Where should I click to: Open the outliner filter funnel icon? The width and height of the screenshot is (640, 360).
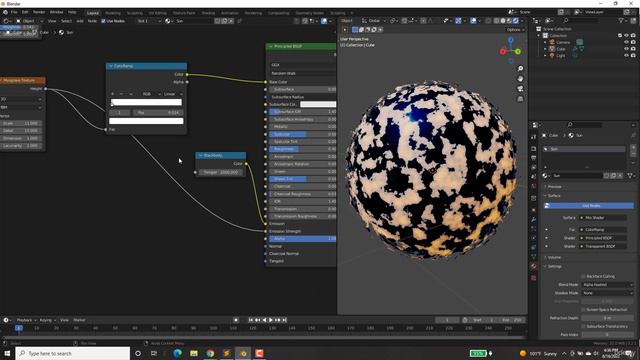(x=621, y=20)
